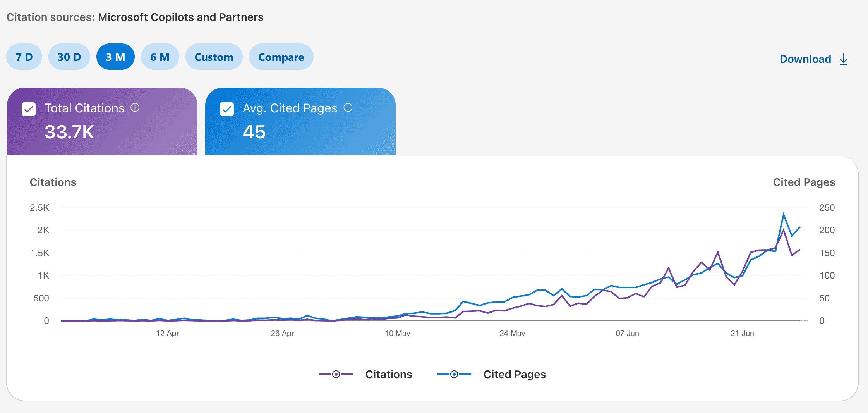Click the download arrow icon
The height and width of the screenshot is (413, 868).
pyautogui.click(x=844, y=59)
